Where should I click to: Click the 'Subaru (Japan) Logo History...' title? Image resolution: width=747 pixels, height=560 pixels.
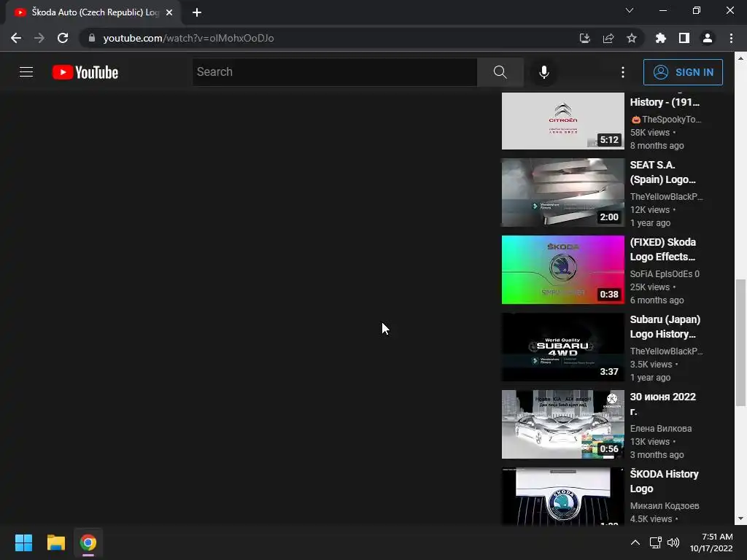(x=665, y=327)
